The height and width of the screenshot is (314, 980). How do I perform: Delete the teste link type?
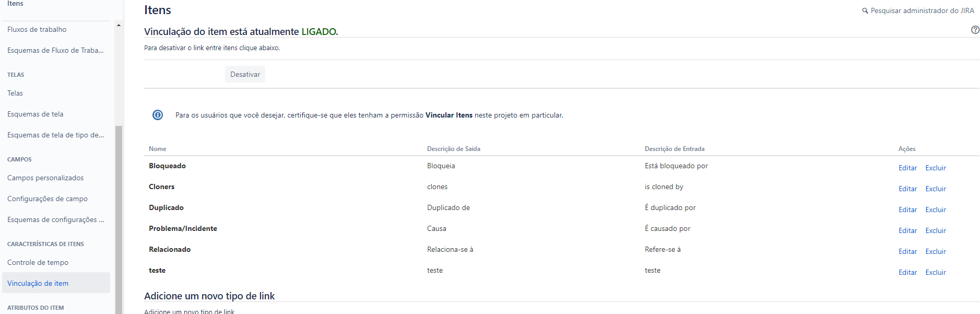(936, 273)
